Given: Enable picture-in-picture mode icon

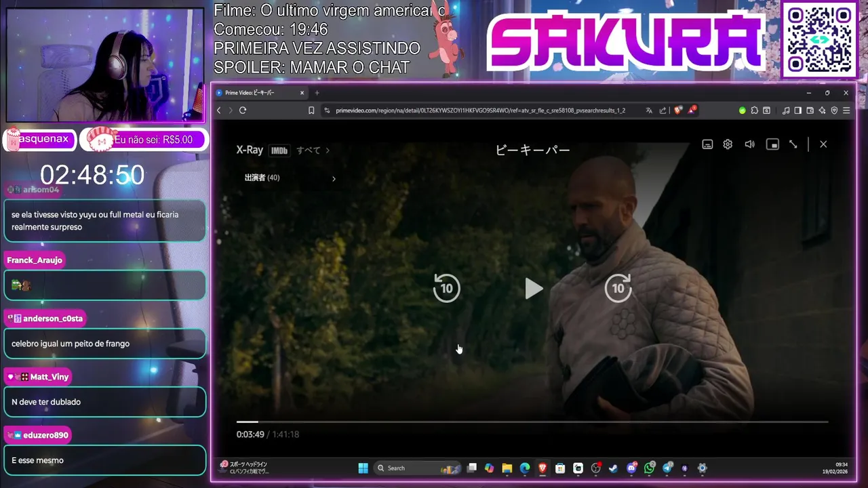Looking at the screenshot, I should (772, 144).
